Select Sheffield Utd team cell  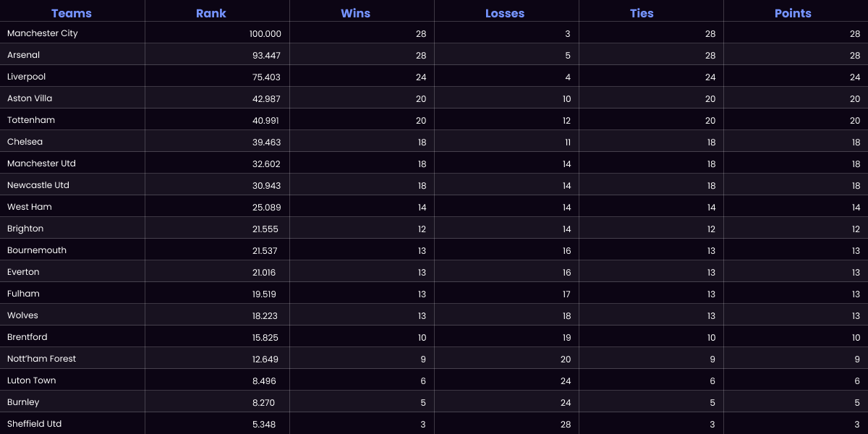point(34,424)
